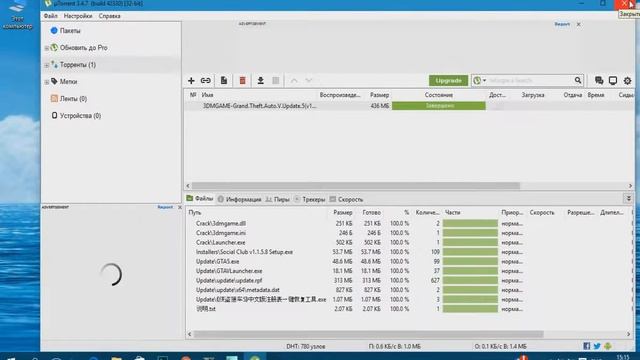
Task: Select file Update\update\update.rpf
Action: 229,280
